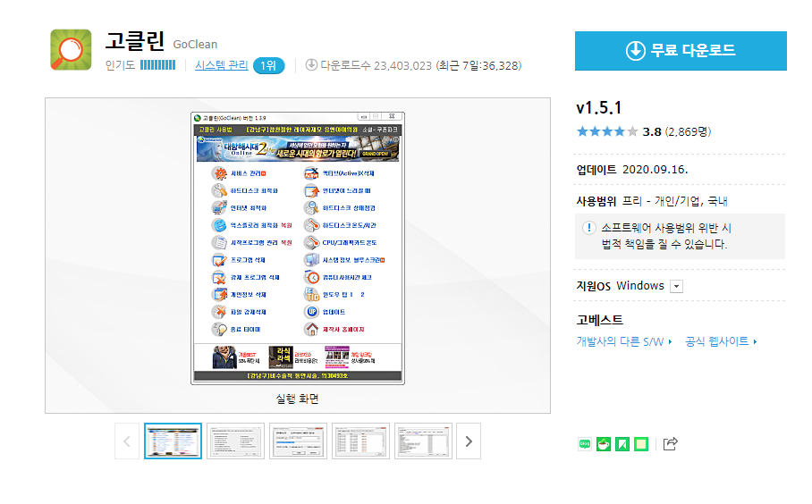Click the 대항해시대 Online banner in preview
The height and width of the screenshot is (504, 812).
(298, 148)
